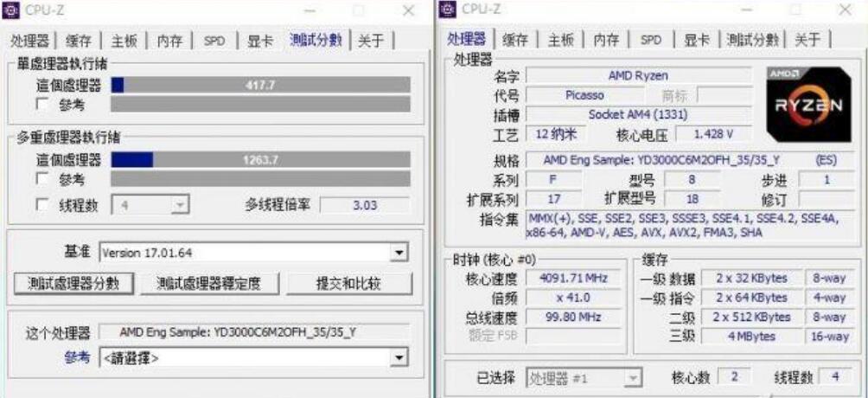868x398 pixels.
Task: Close the right CPU-Z window
Action: point(845,10)
